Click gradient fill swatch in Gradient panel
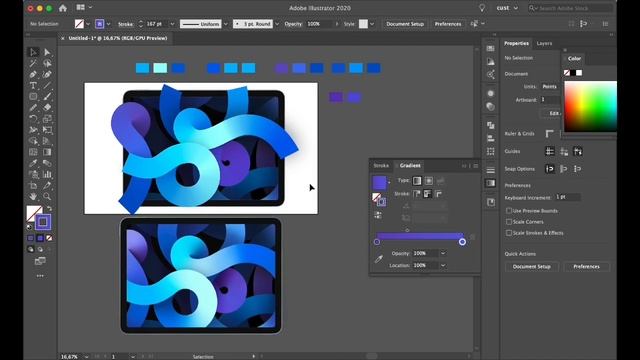Screen dimensions: 640x360 tap(379, 182)
